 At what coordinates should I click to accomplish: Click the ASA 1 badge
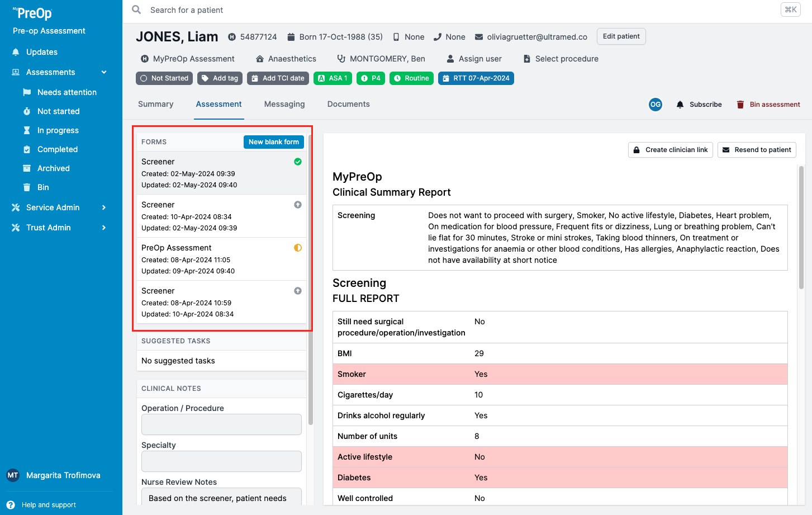pyautogui.click(x=333, y=78)
